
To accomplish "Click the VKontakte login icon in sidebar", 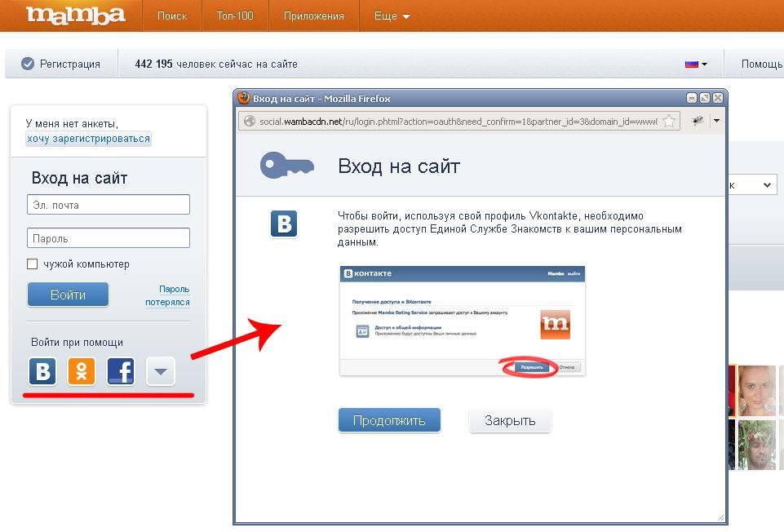I will point(42,371).
